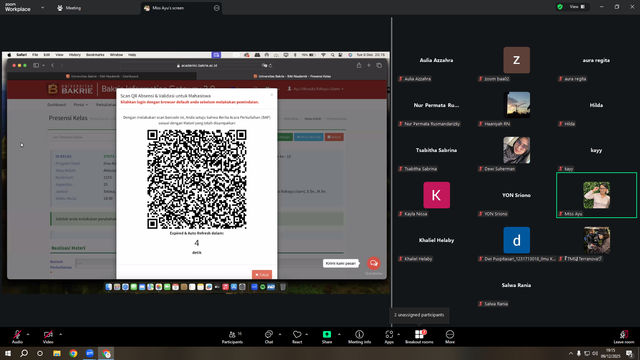Close the QR scan dialog with X
The width and height of the screenshot is (640, 360).
coord(272,95)
